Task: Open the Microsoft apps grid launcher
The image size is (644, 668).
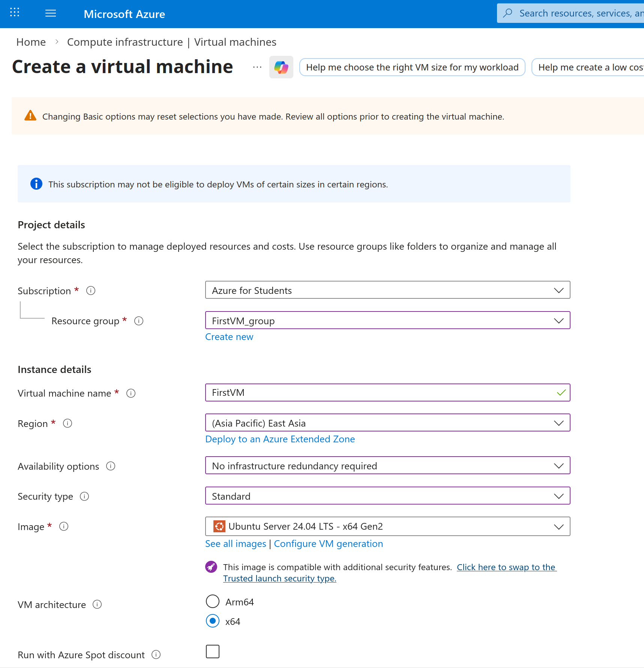Action: [x=15, y=12]
